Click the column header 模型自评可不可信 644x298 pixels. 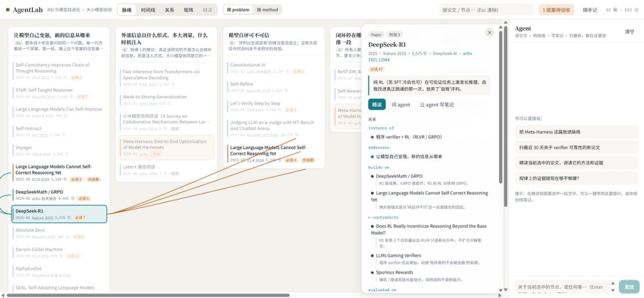point(249,35)
